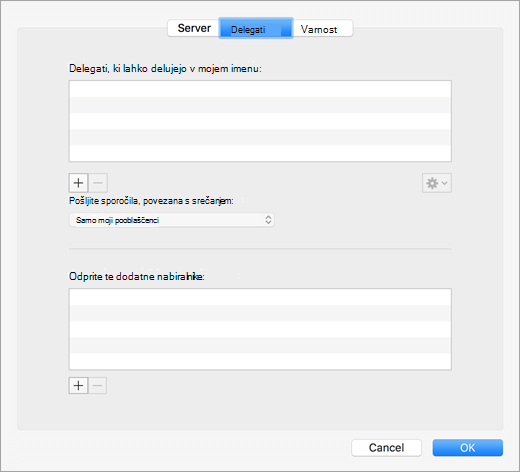Click the third row in delegates list

coord(260,121)
